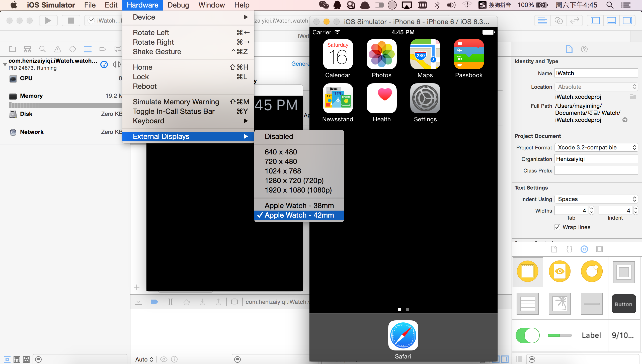Click the Organization text field

click(596, 159)
